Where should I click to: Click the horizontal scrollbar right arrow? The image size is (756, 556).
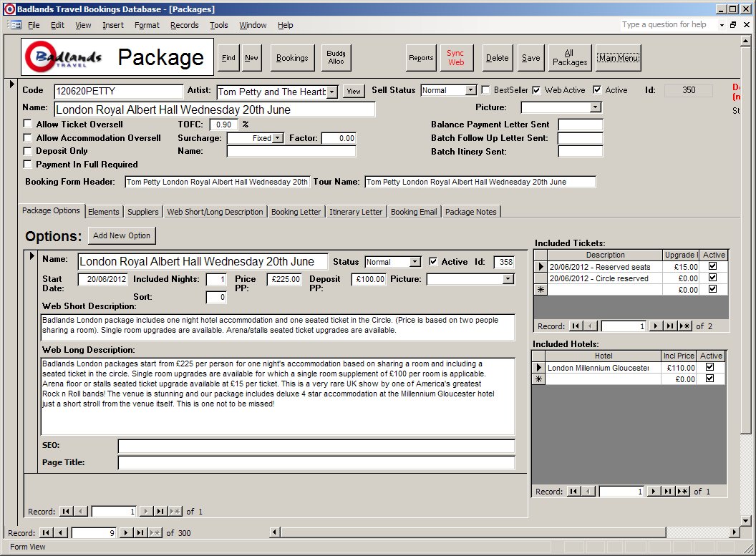click(x=735, y=532)
